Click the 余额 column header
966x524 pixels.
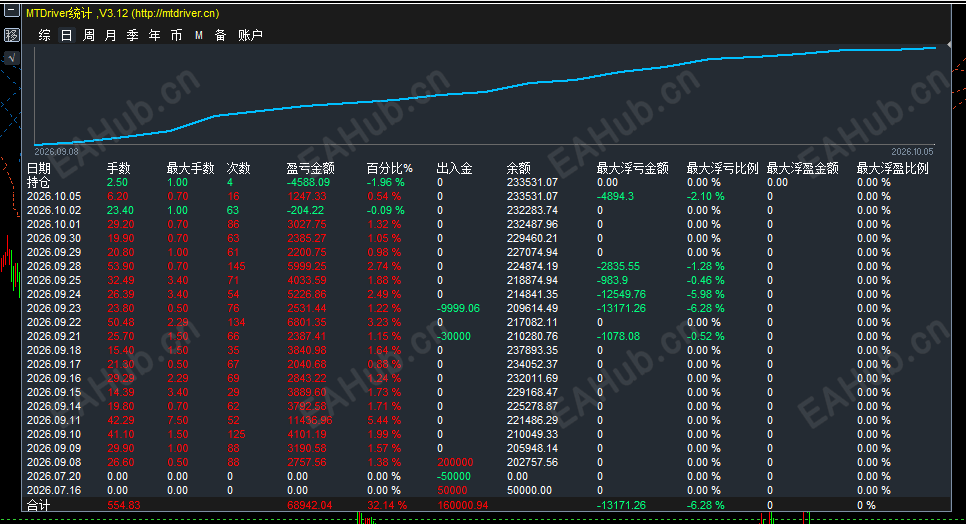tap(519, 168)
